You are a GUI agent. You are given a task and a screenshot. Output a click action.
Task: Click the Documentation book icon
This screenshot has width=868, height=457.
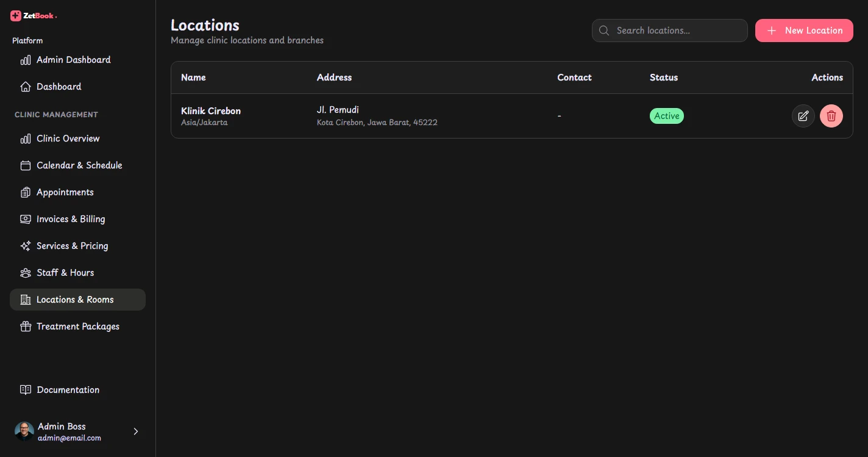[26, 390]
